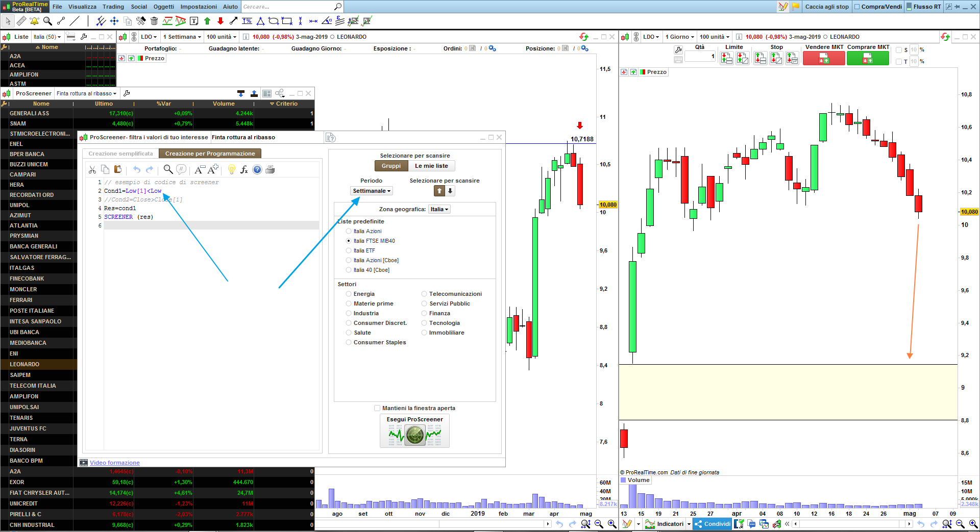
Task: Select the ruler measurement tool
Action: point(21,21)
